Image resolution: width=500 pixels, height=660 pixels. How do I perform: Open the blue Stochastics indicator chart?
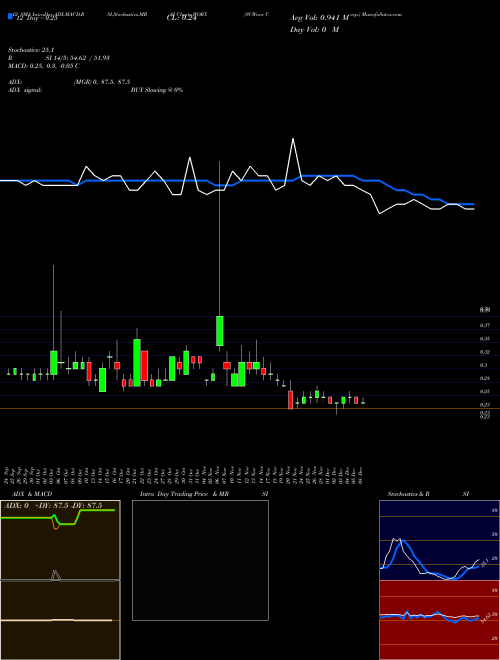pos(439,540)
